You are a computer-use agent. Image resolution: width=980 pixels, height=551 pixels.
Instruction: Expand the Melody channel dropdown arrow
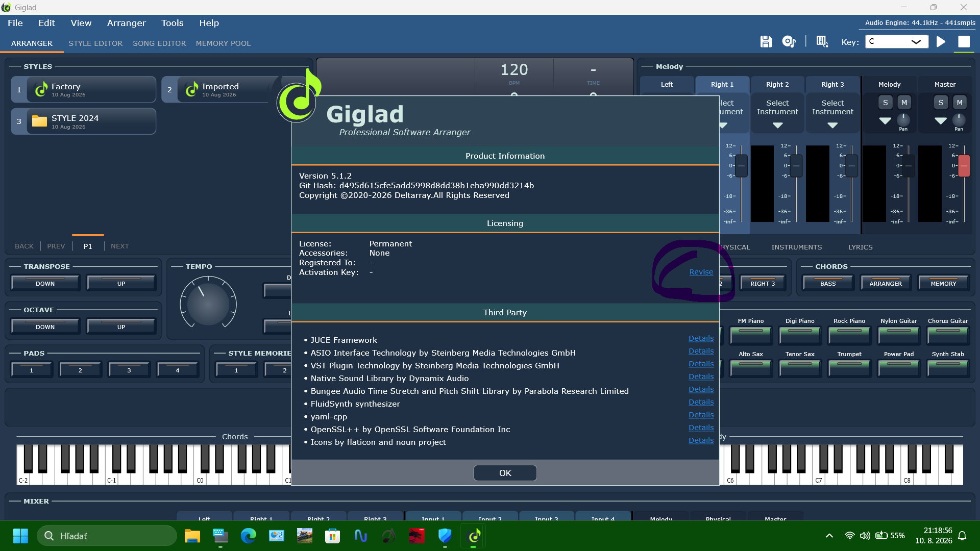pos(885,121)
